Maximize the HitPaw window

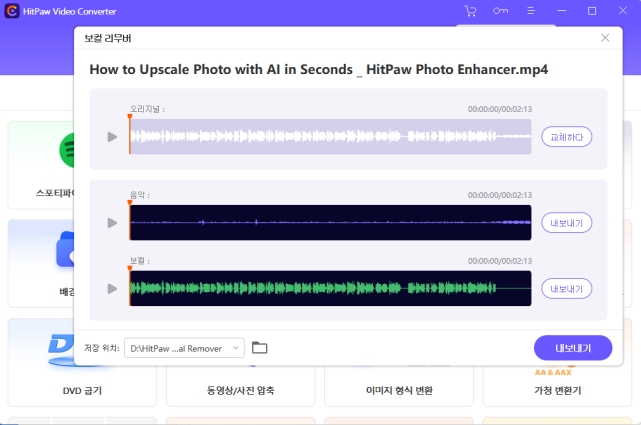[592, 11]
